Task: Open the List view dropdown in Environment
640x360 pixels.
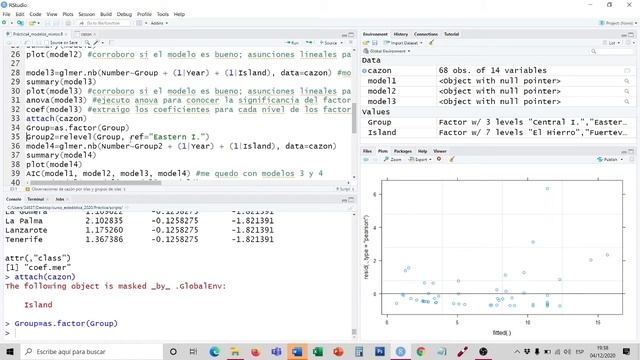Action: (611, 43)
